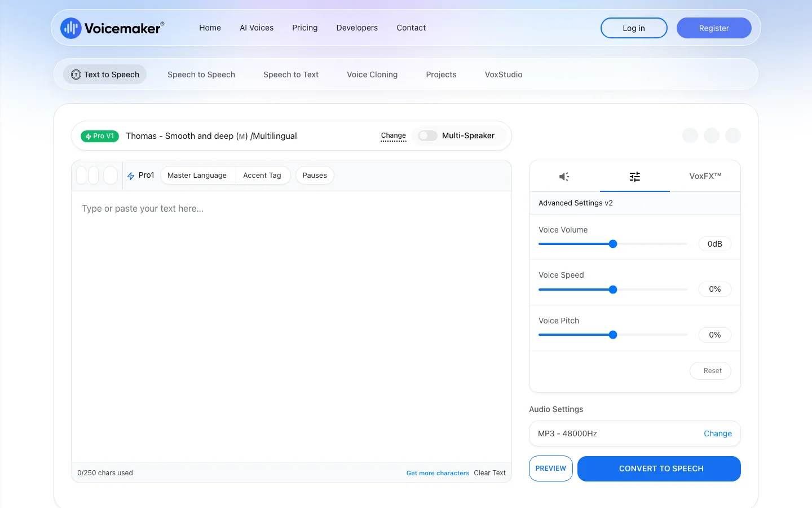
Task: Click the Thomas - Smooth and deep voice name
Action: (211, 136)
